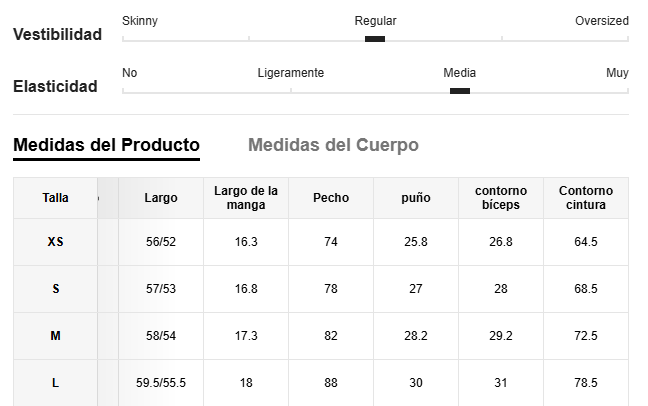Click the Largo de la manga header

pos(246,198)
